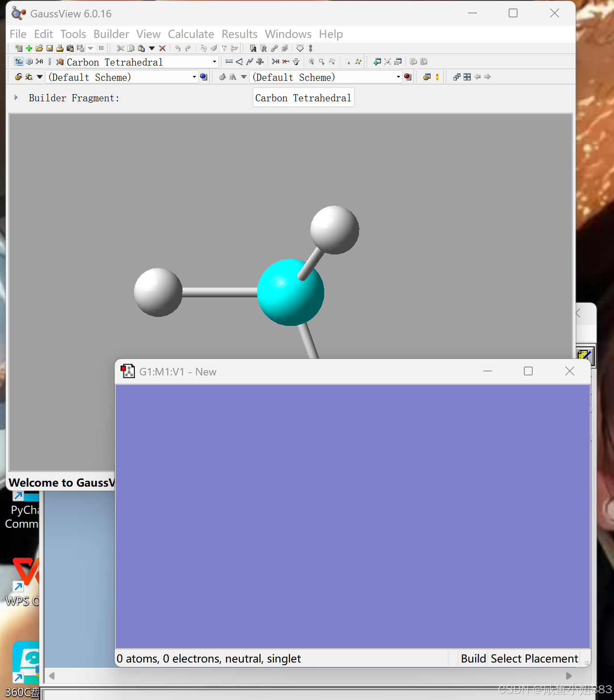Click the Create New Molecule Group icon

coord(19,48)
